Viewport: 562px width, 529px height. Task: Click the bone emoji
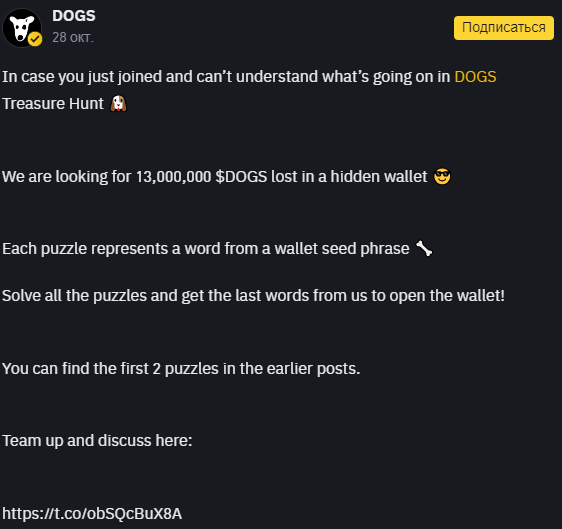(424, 248)
